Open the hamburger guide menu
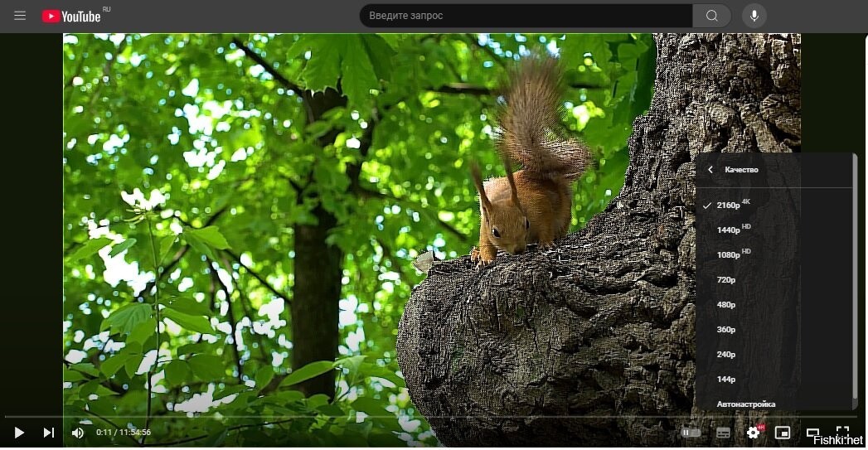This screenshot has height=450, width=868. coord(20,16)
